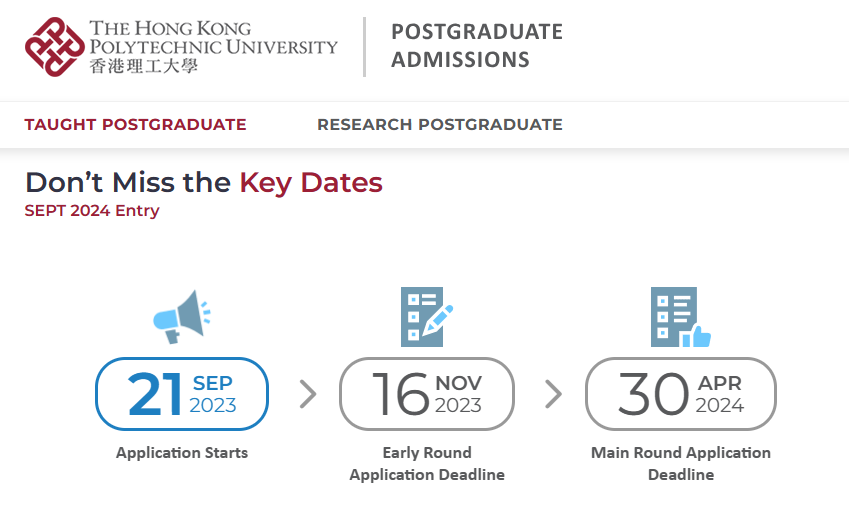This screenshot has width=849, height=512.
Task: Click the arrow before 30 Apr date
Action: pos(553,395)
